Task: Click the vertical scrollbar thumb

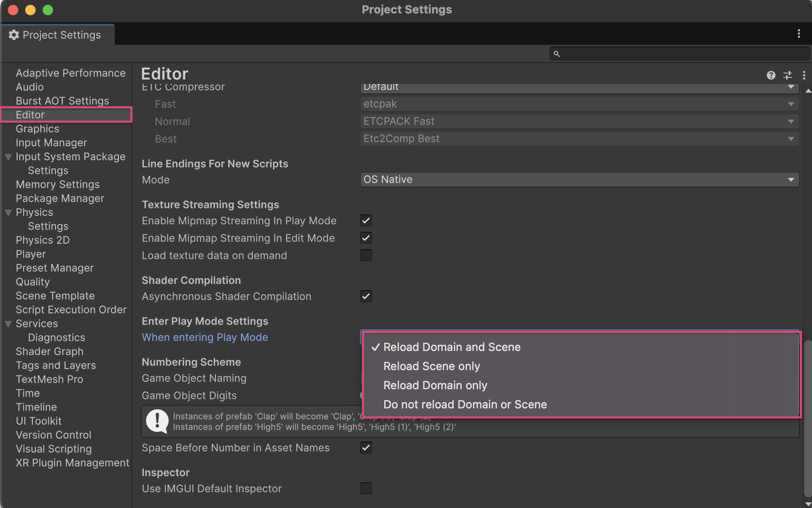Action: [808, 418]
